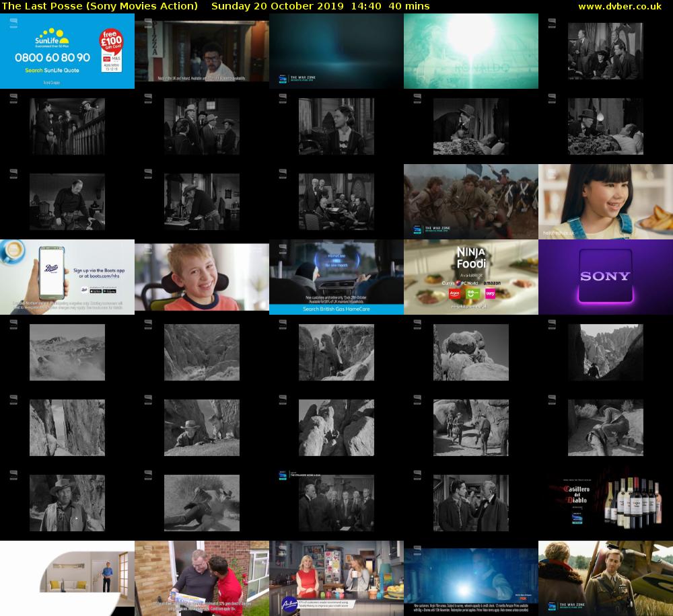
Task: Open the armed men walking among boulders thumbnail
Action: [x=471, y=428]
